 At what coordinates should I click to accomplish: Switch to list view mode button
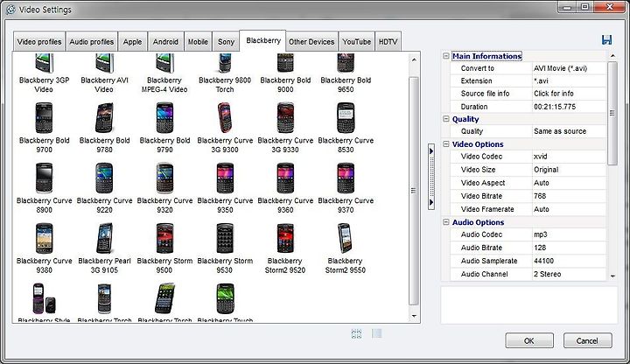pos(376,333)
